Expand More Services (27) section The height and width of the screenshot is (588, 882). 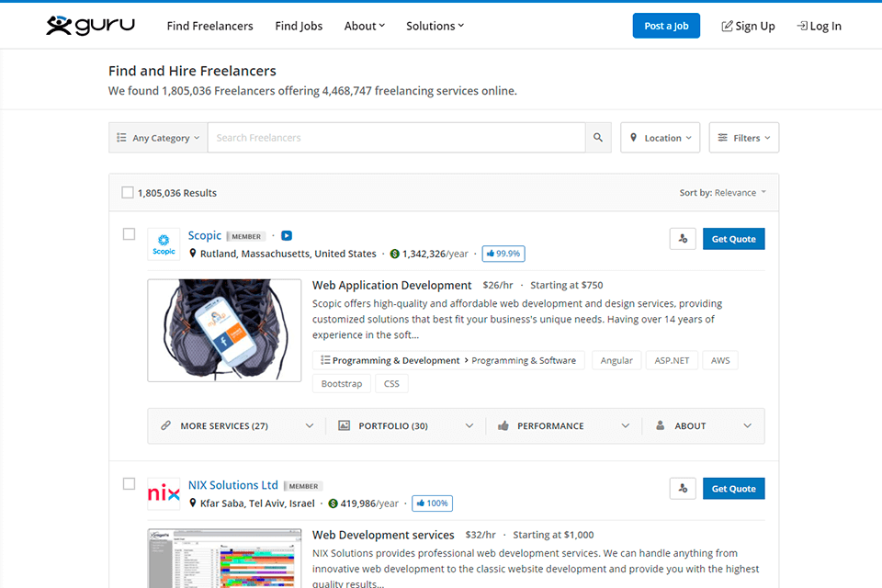(x=237, y=426)
